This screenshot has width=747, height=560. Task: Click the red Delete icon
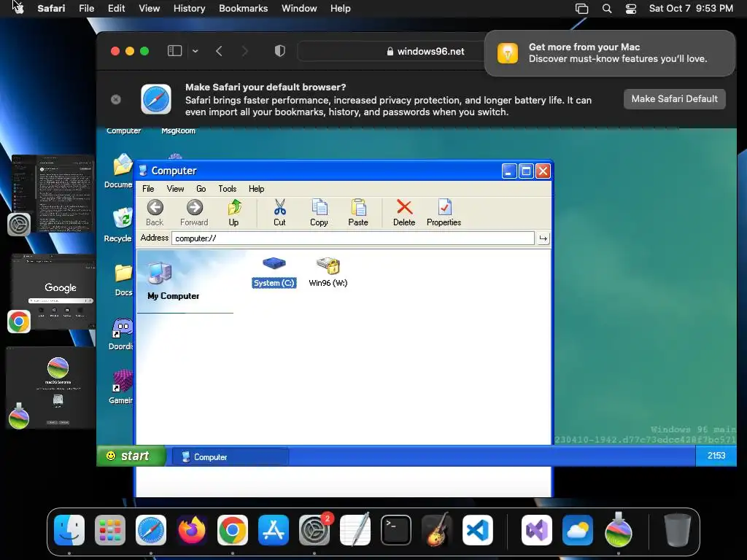[x=404, y=212]
